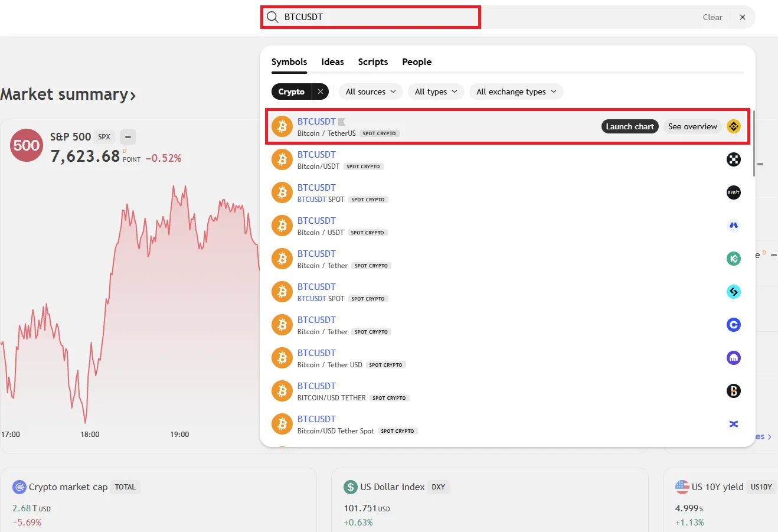
Task: Click the search results scrollbar
Action: (x=754, y=143)
